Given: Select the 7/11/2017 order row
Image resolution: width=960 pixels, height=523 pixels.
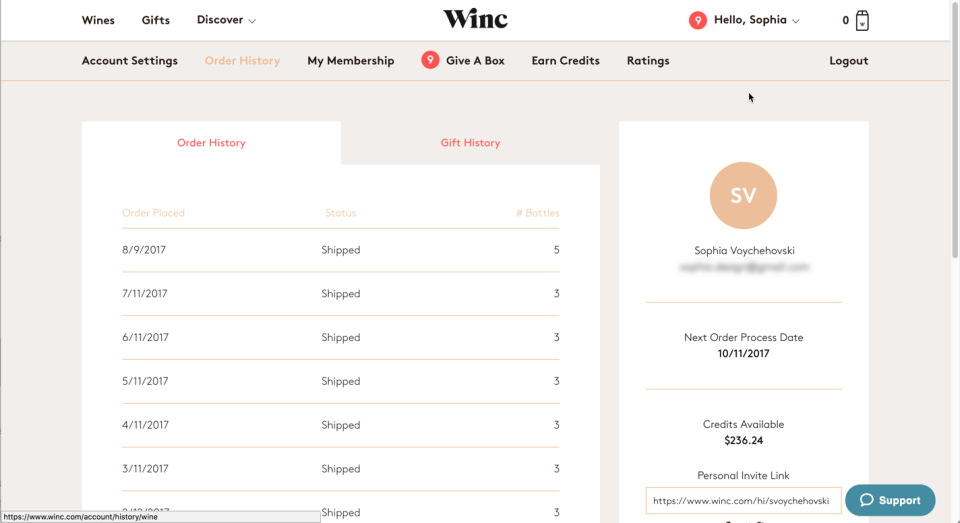Looking at the screenshot, I should point(340,294).
